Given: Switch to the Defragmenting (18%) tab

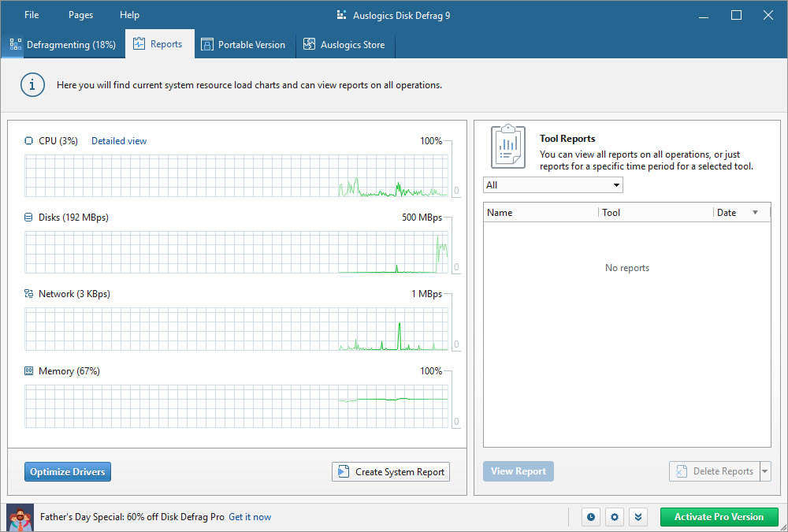Looking at the screenshot, I should click(x=63, y=45).
